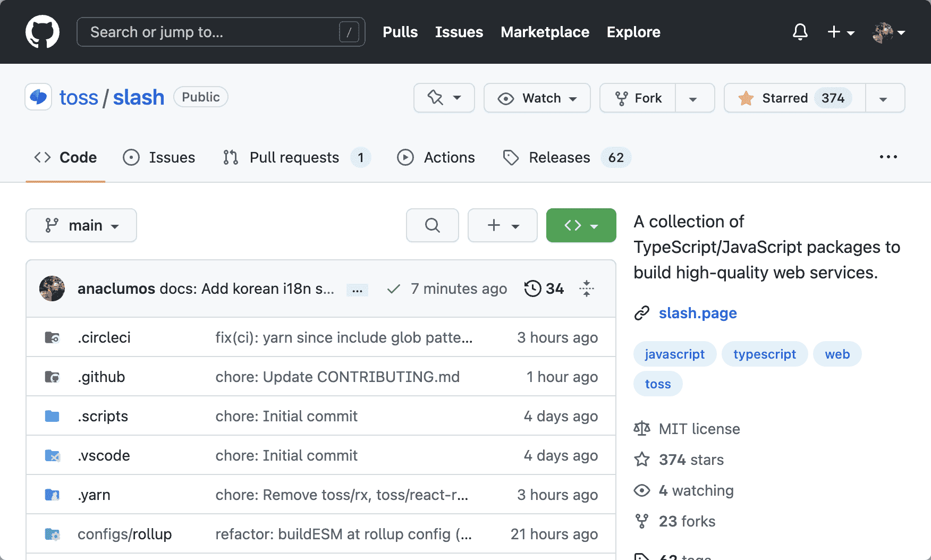Click the toss organization avatar icon

click(38, 97)
